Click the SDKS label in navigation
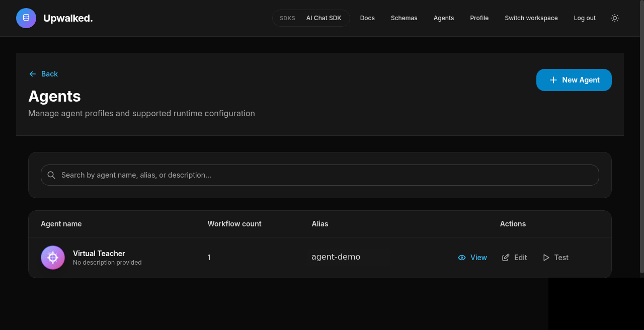The width and height of the screenshot is (644, 330). (287, 18)
